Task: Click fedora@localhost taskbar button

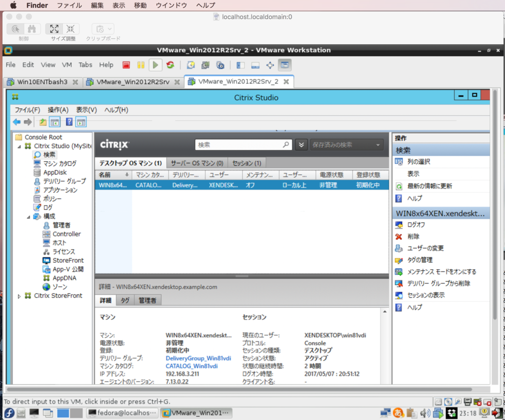Action: pos(123,413)
